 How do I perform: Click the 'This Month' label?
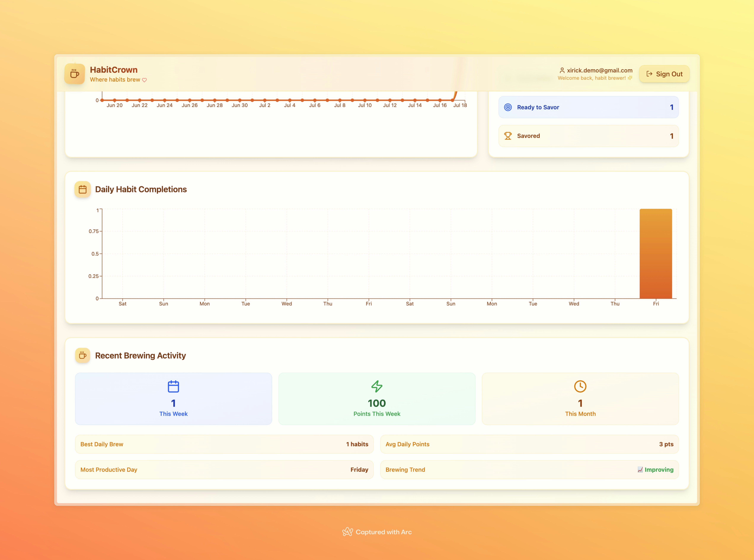580,414
